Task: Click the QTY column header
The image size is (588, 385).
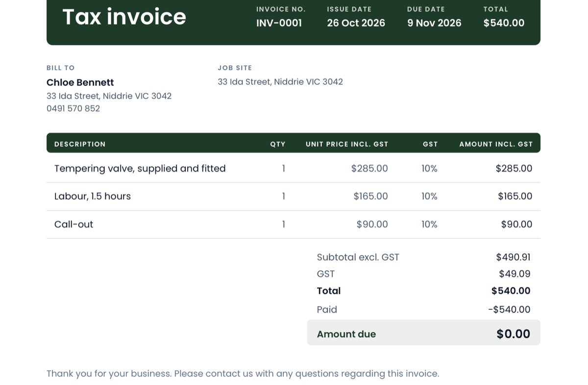Action: [x=278, y=144]
